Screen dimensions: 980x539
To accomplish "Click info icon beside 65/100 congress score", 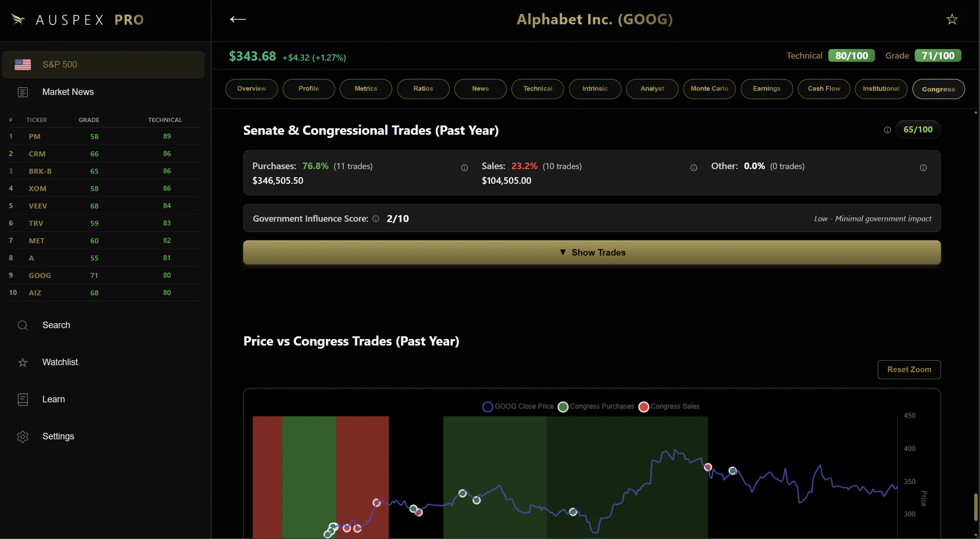I will point(887,130).
